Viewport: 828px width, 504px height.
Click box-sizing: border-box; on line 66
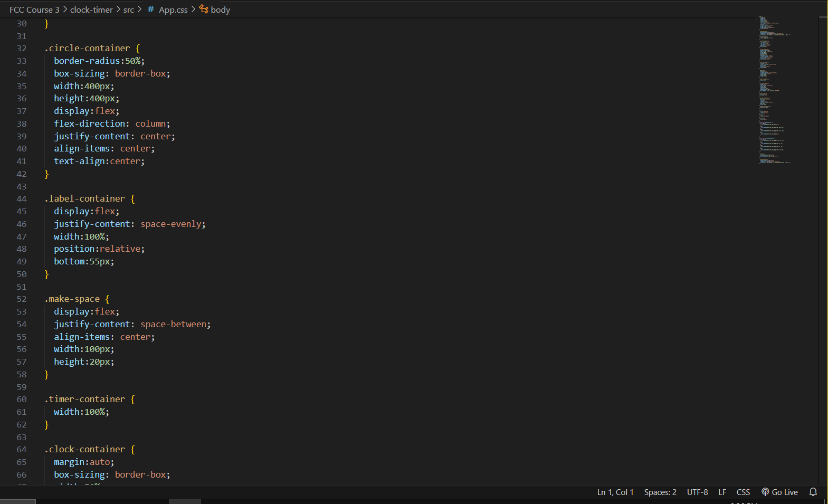(x=112, y=474)
